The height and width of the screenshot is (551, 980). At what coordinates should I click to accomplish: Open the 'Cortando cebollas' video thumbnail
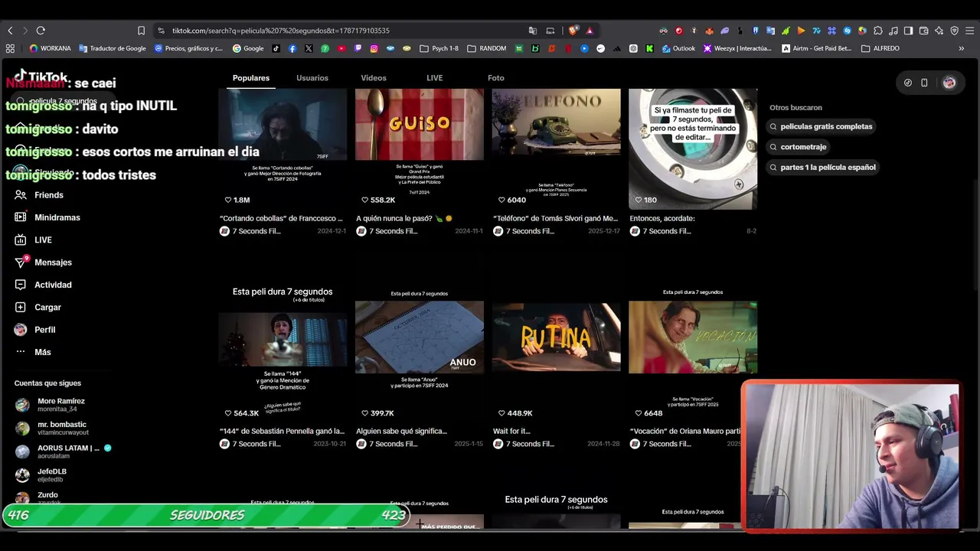point(283,148)
